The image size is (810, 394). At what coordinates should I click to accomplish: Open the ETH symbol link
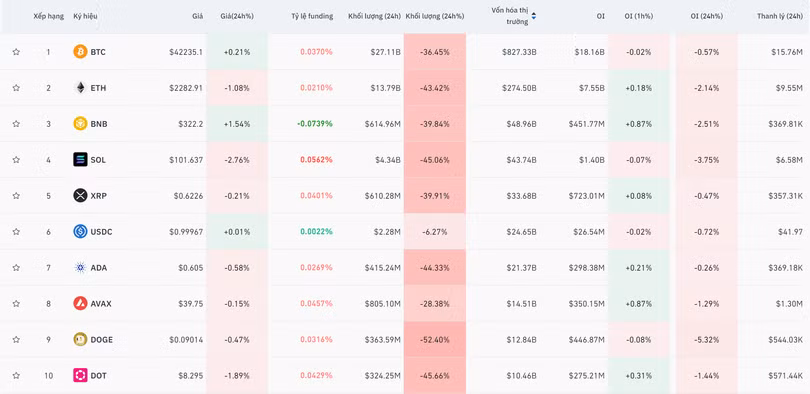(98, 88)
